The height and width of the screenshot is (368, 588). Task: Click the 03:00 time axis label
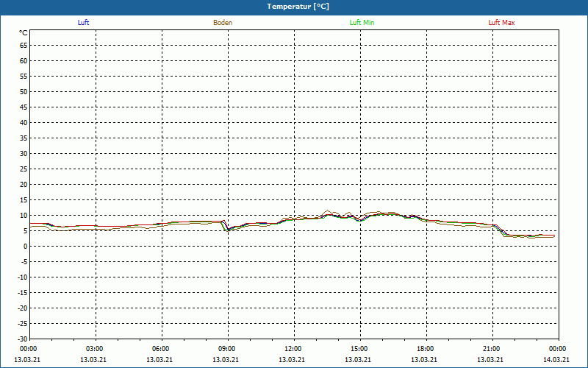95,349
